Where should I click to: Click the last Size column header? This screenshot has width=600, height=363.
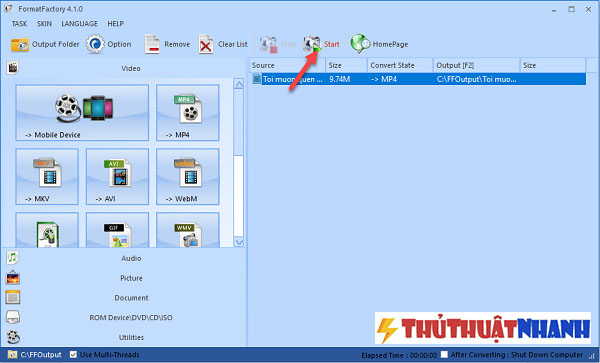click(x=553, y=65)
